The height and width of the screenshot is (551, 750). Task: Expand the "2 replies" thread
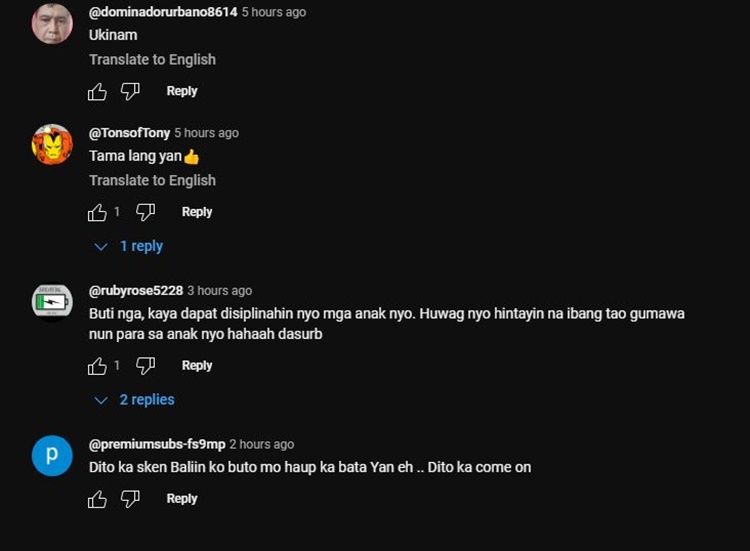pos(136,400)
